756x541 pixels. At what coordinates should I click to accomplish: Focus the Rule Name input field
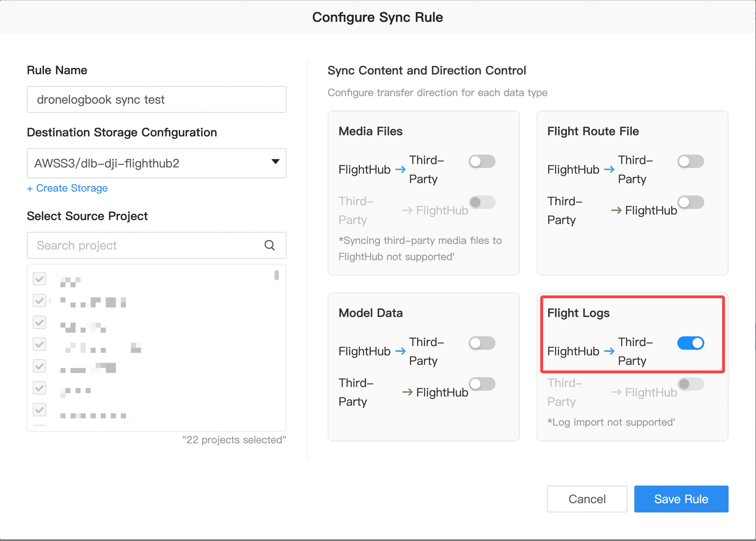(156, 100)
